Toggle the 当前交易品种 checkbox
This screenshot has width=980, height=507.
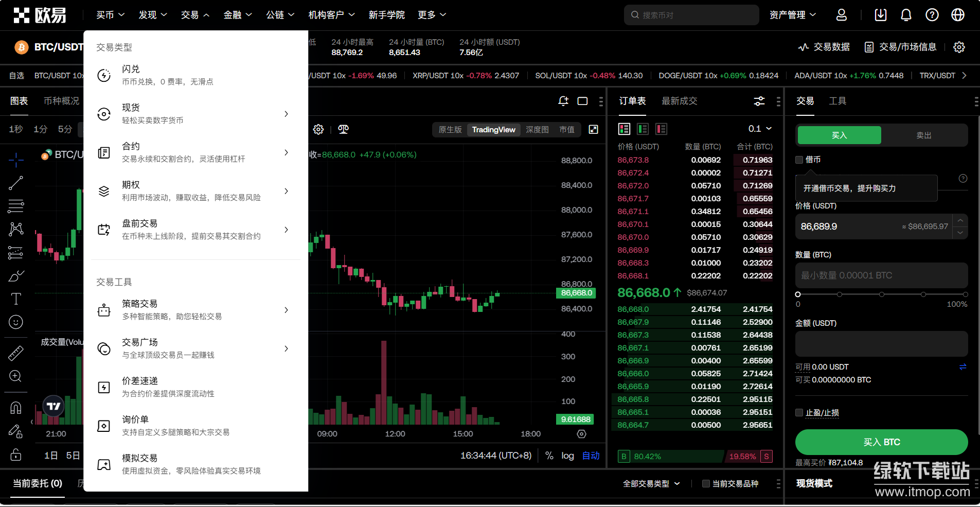pos(706,483)
